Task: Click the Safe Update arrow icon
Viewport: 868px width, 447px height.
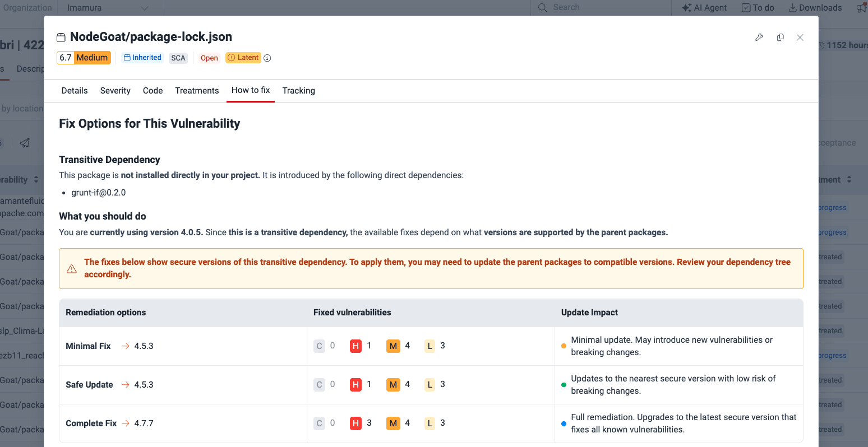Action: (126, 385)
